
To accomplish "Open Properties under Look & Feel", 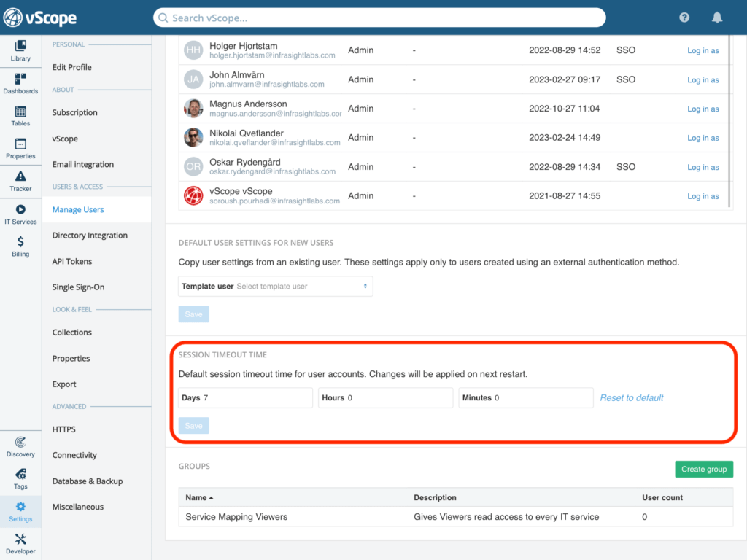I will pyautogui.click(x=71, y=359).
